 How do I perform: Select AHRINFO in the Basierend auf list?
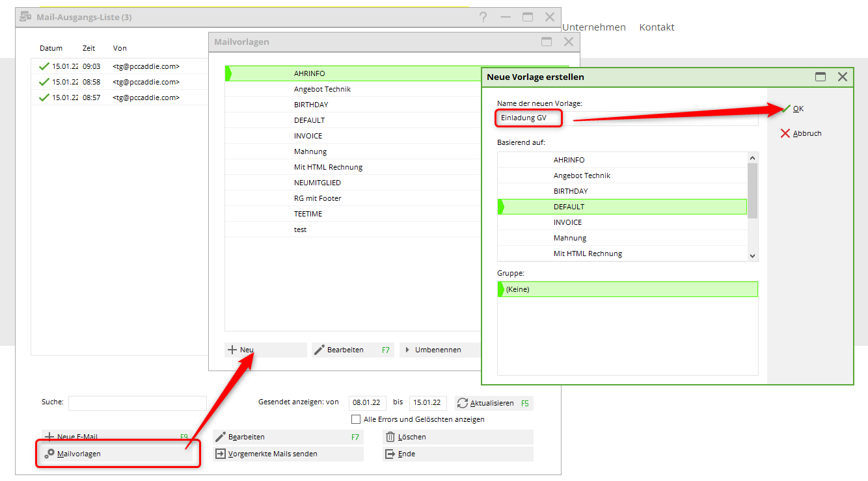click(623, 160)
